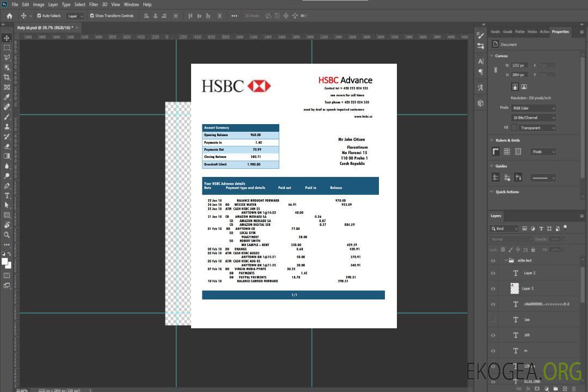
Task: Open the Pixels units dropdown
Action: (543, 152)
